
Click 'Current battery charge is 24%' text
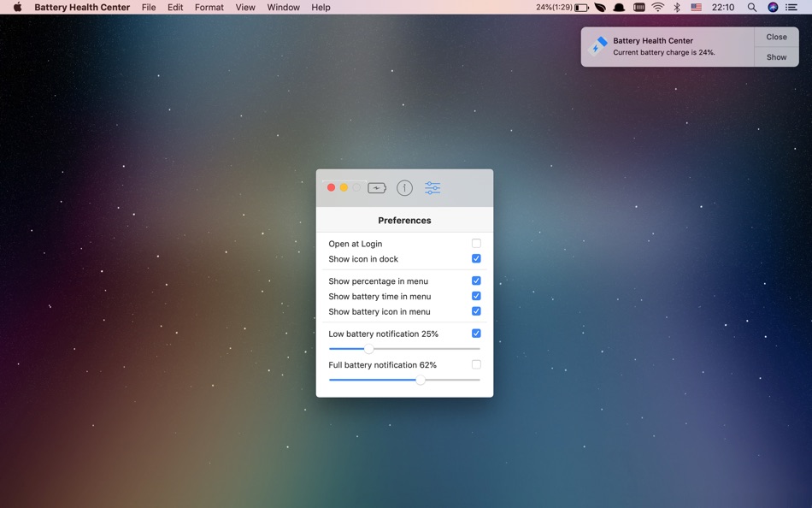click(x=664, y=52)
